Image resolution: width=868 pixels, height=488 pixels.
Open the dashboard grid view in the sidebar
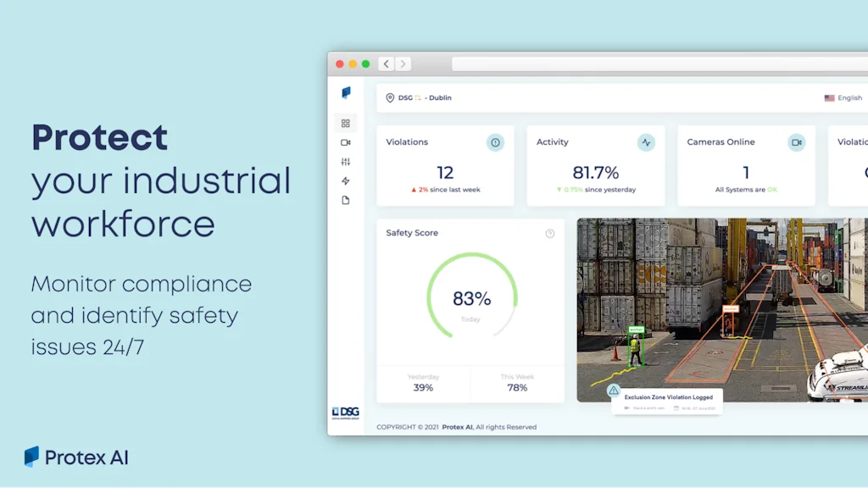[346, 124]
